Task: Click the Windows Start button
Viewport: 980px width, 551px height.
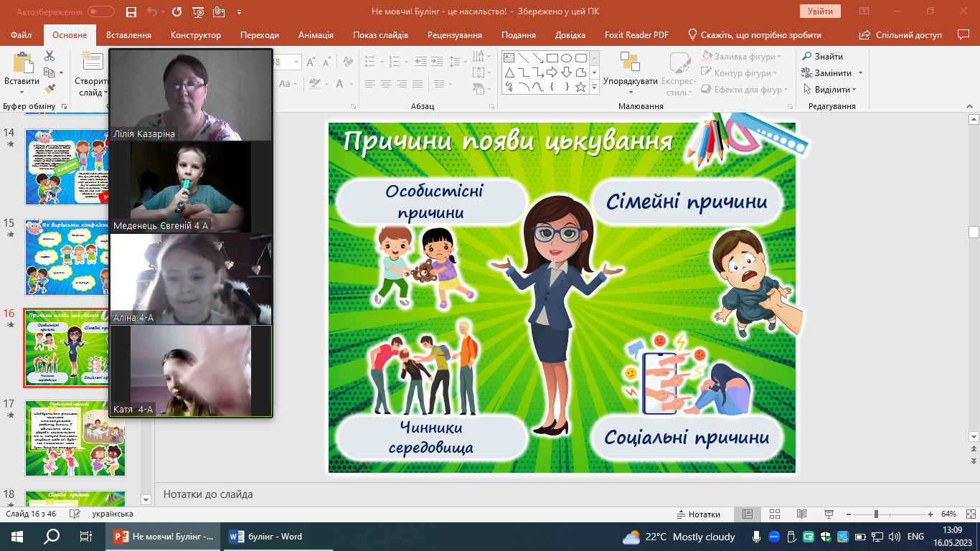Action: point(17,537)
